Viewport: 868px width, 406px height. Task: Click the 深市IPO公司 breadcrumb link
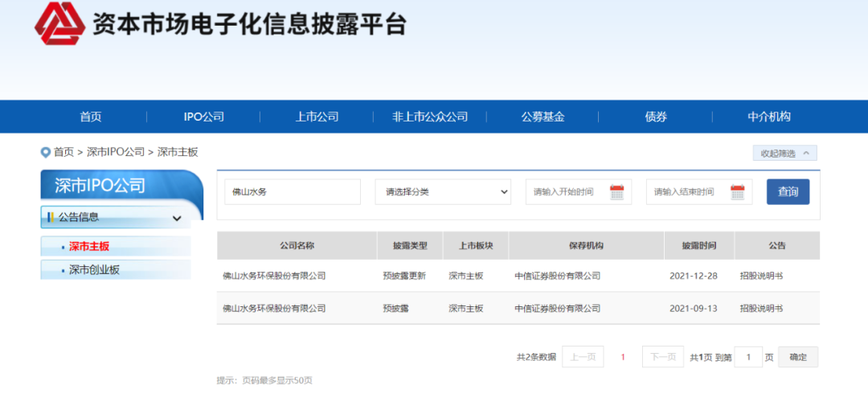116,152
